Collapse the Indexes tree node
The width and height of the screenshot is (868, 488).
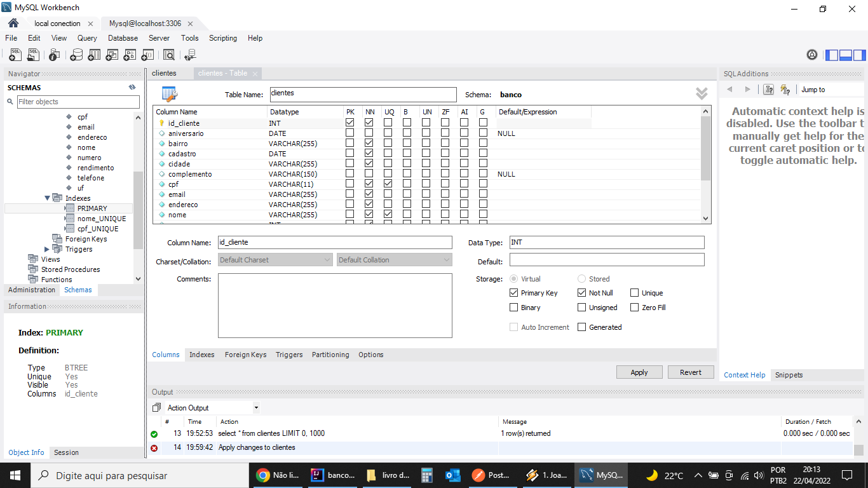pos(47,198)
